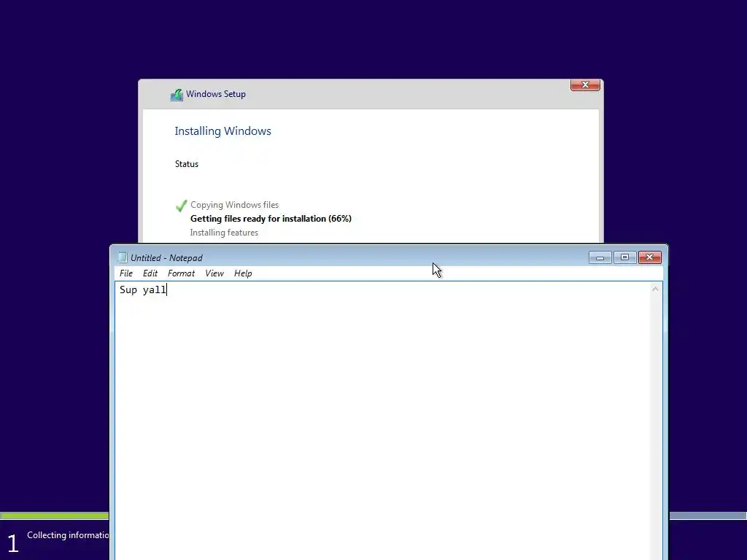Image resolution: width=747 pixels, height=560 pixels.
Task: Click the green setup progress bar at bottom left
Action: 54,516
